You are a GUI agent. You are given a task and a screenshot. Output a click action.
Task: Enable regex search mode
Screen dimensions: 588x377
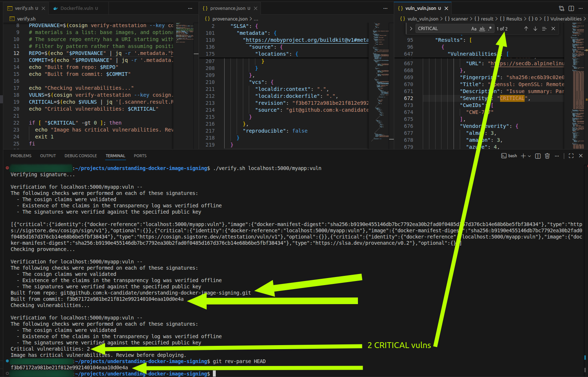tap(490, 29)
